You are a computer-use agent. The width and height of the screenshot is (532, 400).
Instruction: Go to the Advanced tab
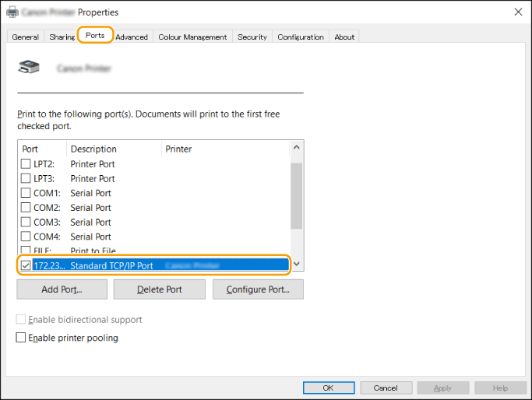(x=132, y=37)
